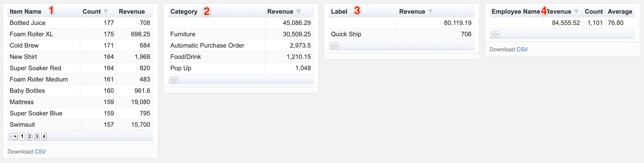Click next page arrow in Category table

(176, 80)
